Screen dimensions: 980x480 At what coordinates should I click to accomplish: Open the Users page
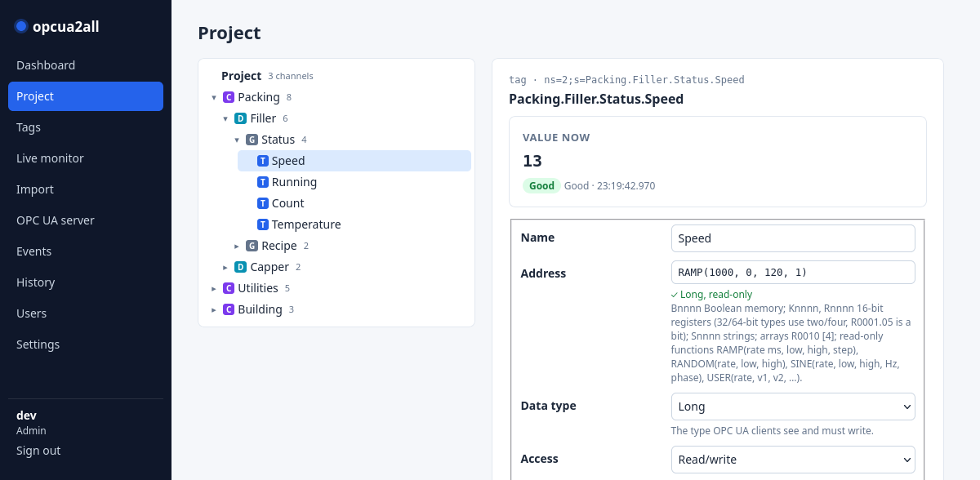(86, 313)
